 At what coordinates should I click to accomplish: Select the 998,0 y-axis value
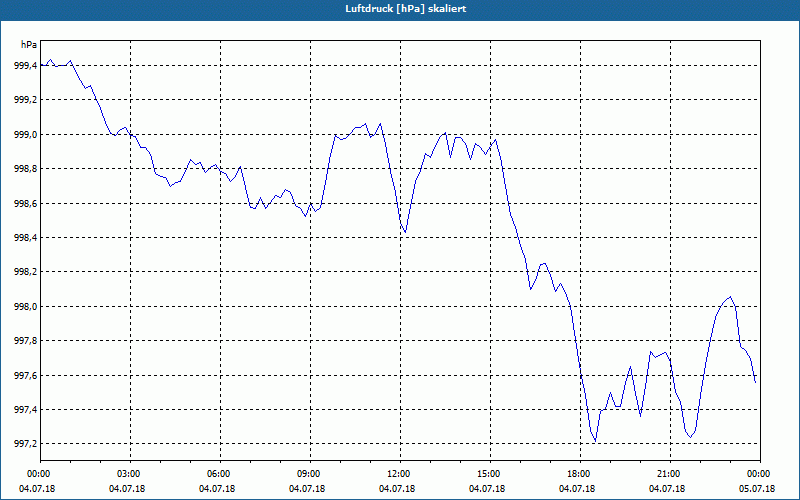point(25,307)
